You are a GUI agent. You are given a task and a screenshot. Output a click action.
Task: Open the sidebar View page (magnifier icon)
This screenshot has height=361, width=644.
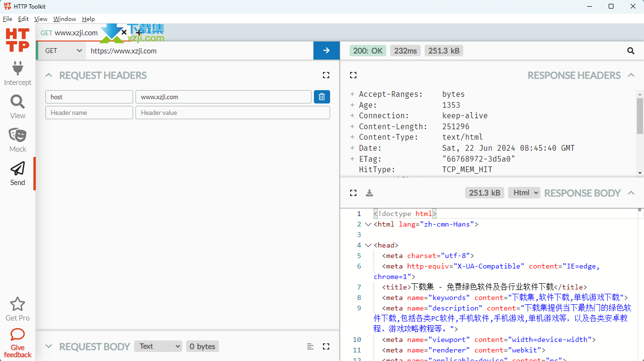pos(18,107)
